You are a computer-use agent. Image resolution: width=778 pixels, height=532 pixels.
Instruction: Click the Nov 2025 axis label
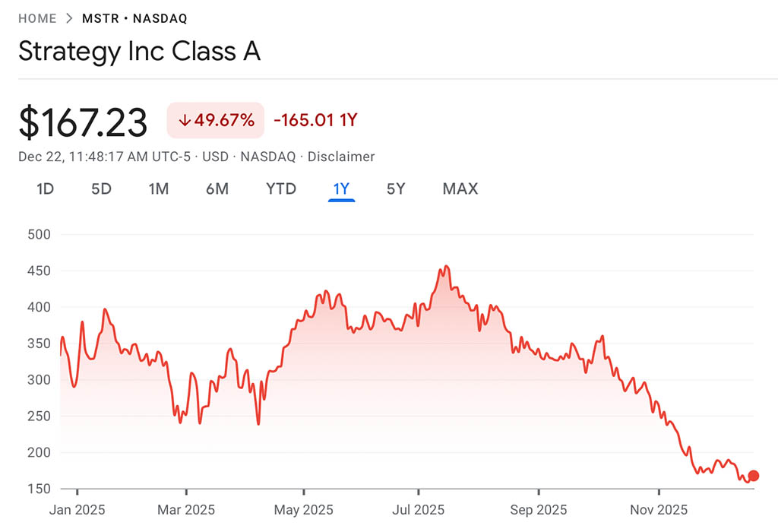659,509
